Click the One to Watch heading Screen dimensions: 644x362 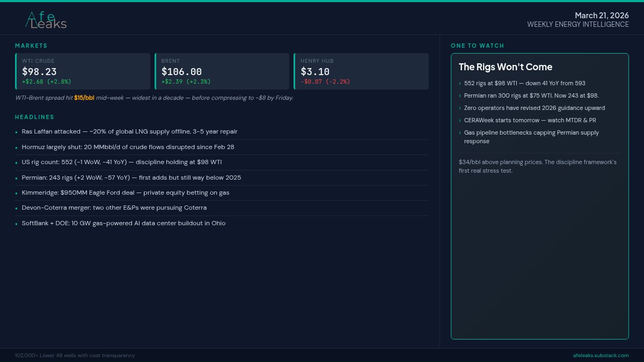point(478,46)
